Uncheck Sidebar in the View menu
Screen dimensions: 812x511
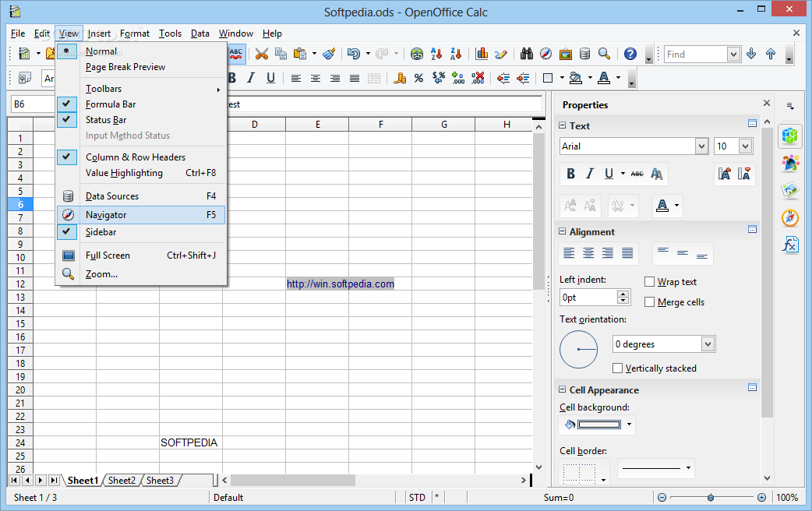pyautogui.click(x=141, y=232)
